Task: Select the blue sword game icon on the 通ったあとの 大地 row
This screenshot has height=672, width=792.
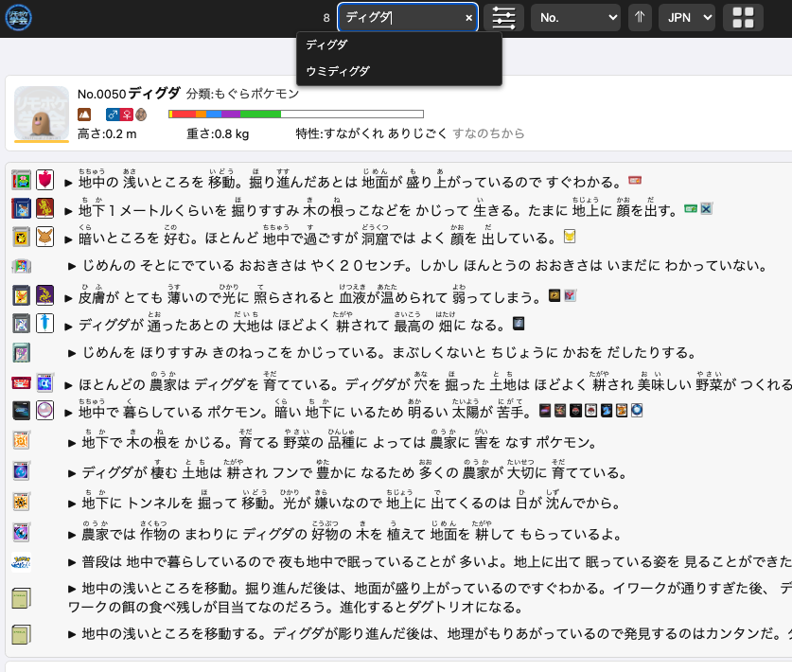Action: (45, 324)
